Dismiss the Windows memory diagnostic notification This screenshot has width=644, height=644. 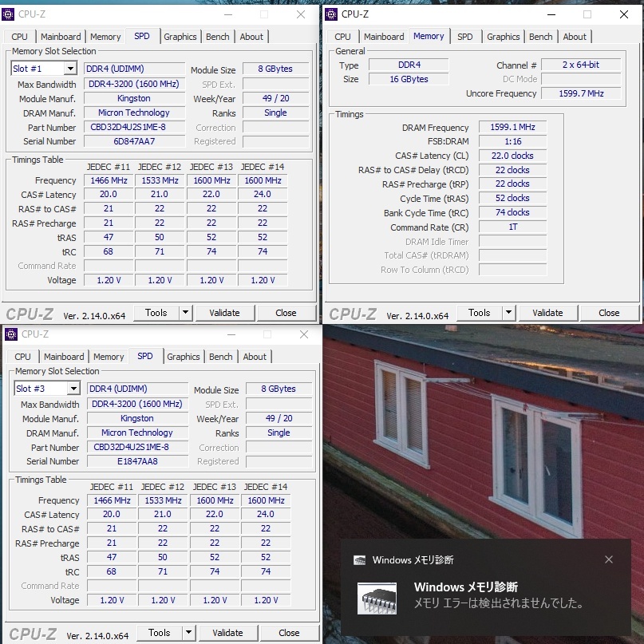(609, 559)
